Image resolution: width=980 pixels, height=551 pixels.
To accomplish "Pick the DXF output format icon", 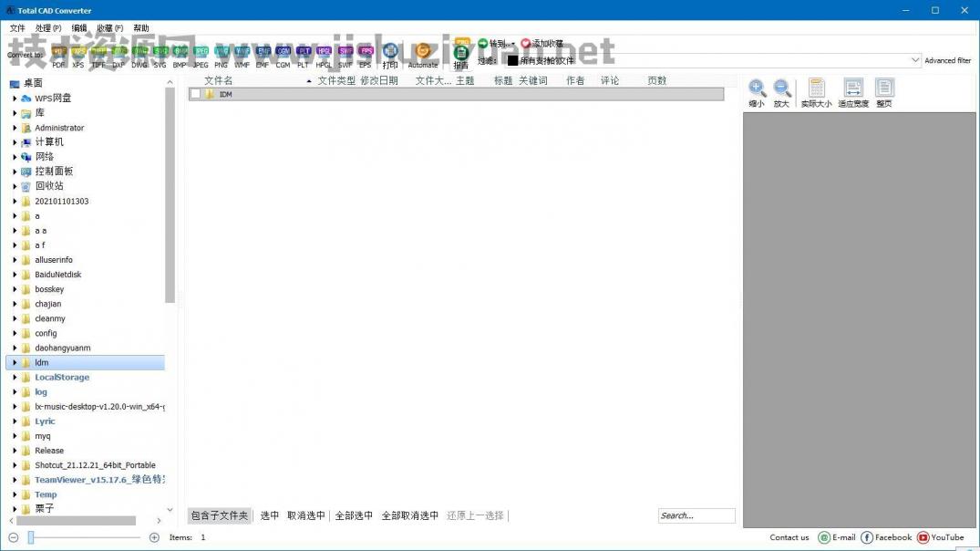I will click(x=119, y=56).
